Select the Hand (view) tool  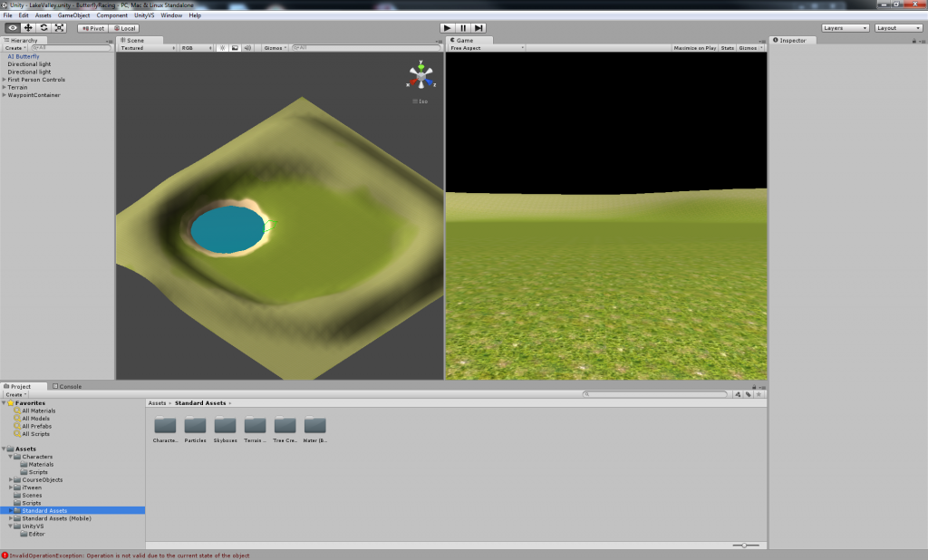pyautogui.click(x=13, y=28)
